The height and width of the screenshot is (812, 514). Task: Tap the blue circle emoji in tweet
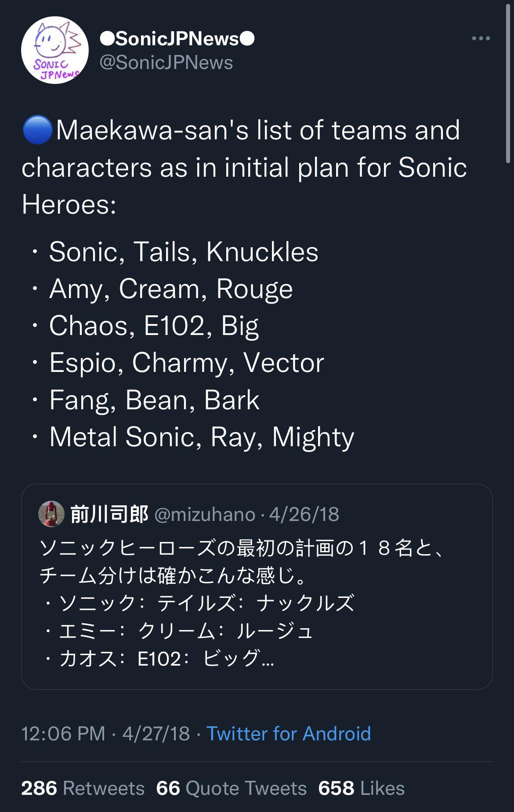[x=38, y=130]
